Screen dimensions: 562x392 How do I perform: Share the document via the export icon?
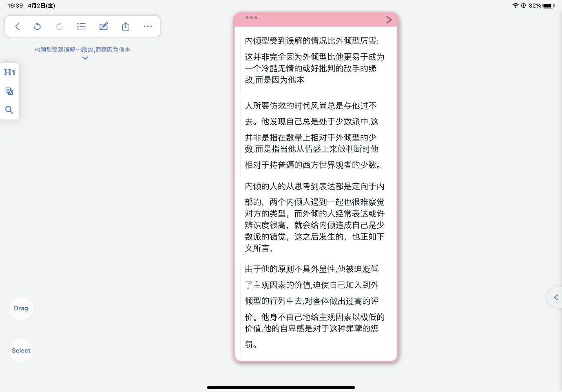click(x=126, y=26)
